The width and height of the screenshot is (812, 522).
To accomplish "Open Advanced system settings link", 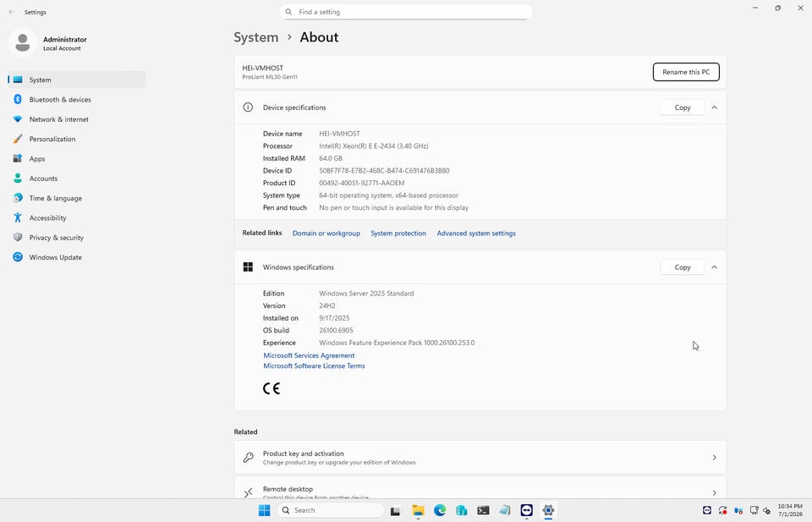I will (476, 233).
